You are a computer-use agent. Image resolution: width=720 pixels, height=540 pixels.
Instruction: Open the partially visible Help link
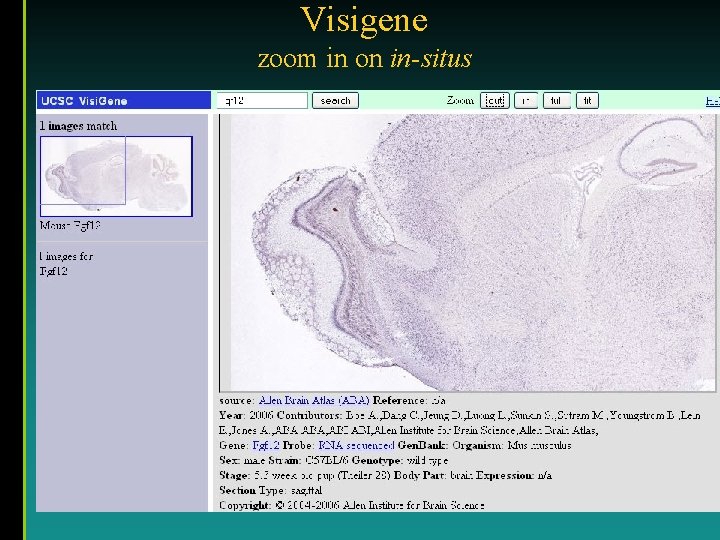713,101
